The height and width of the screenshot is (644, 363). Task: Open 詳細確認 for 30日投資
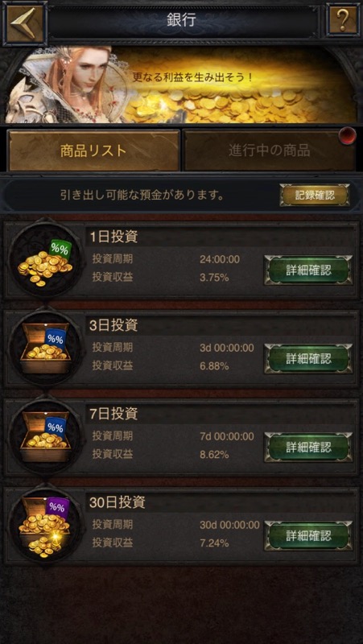tap(308, 535)
